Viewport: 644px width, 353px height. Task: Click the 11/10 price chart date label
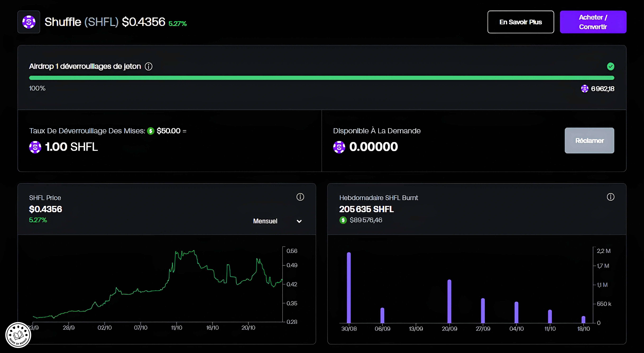[176, 328]
